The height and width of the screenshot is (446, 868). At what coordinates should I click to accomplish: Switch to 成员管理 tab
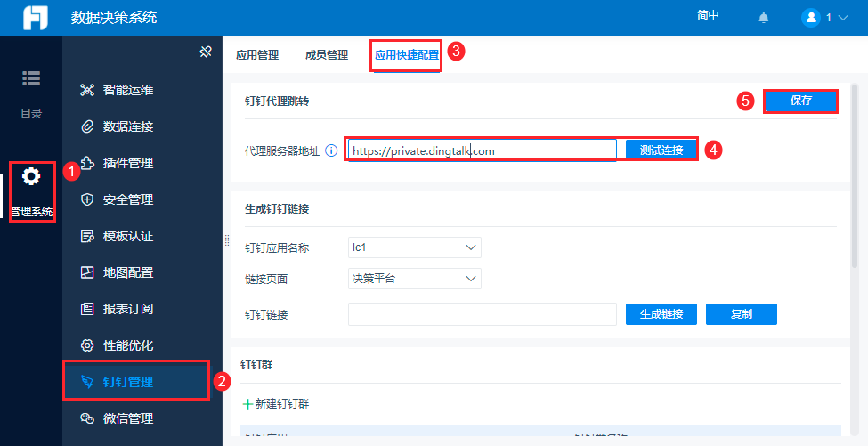pyautogui.click(x=327, y=55)
